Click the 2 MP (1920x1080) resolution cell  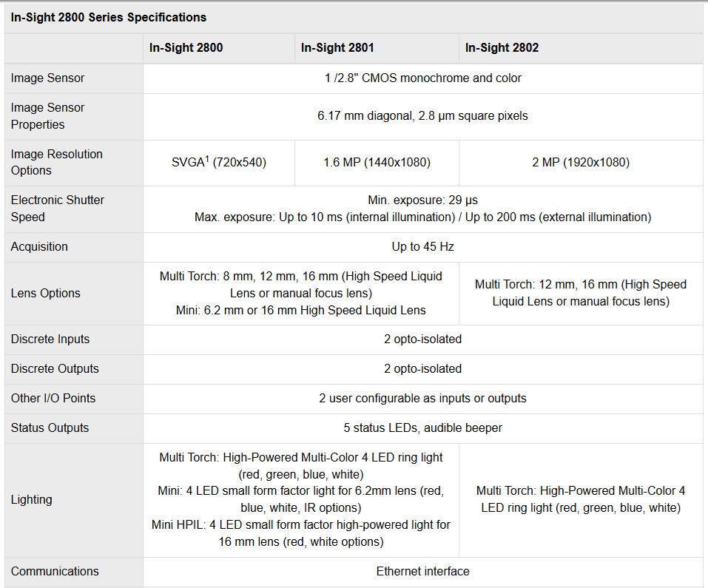[581, 163]
